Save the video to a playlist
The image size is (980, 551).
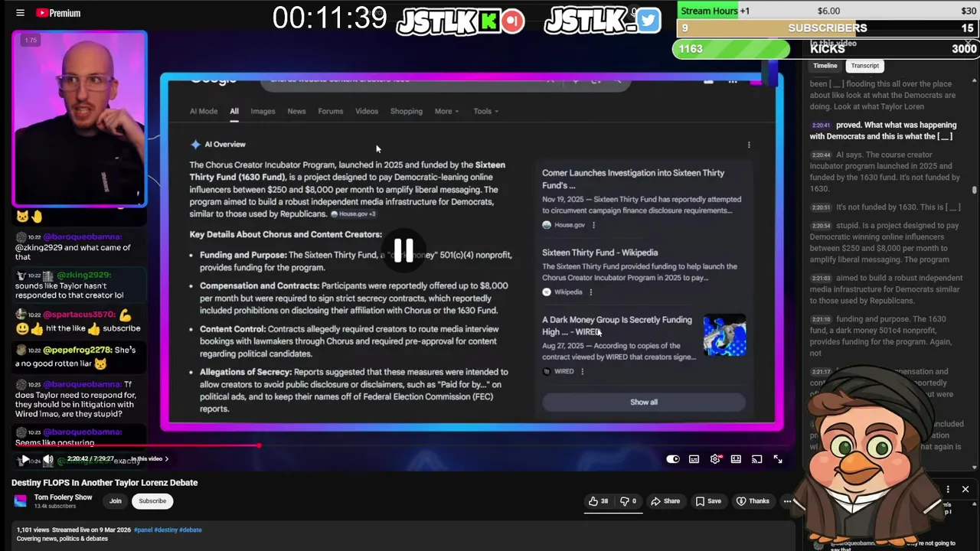[708, 501]
